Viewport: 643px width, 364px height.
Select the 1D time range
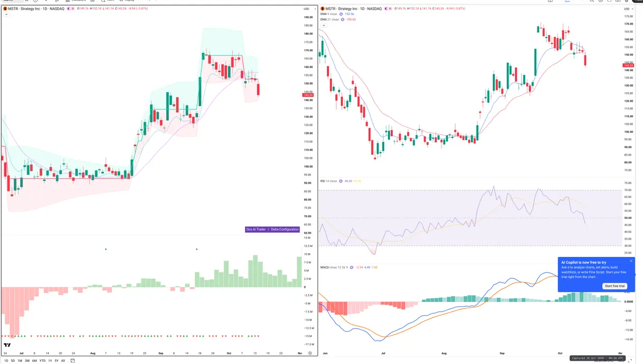[6, 361]
